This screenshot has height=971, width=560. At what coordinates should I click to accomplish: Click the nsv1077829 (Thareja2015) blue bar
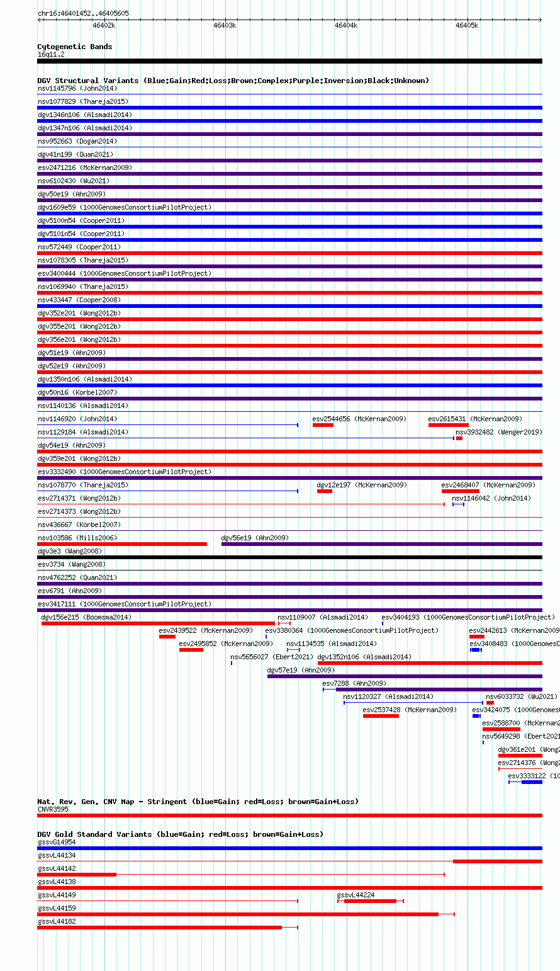[x=290, y=108]
